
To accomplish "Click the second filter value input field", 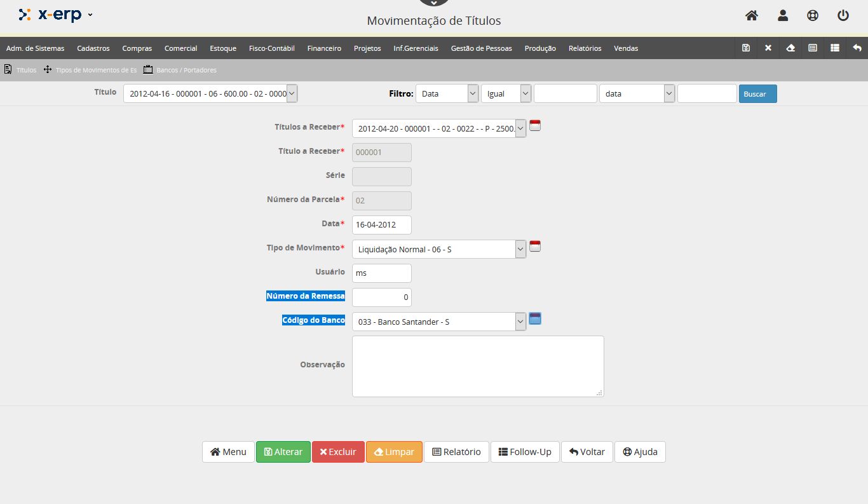I will click(707, 93).
